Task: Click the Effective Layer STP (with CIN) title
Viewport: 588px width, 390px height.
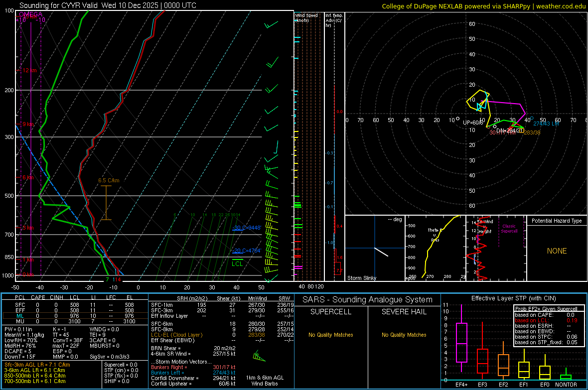Action: pos(513,298)
